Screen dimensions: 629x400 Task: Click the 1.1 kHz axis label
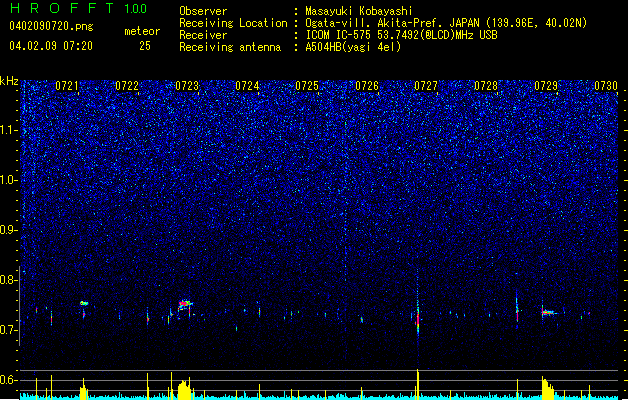(x=8, y=130)
